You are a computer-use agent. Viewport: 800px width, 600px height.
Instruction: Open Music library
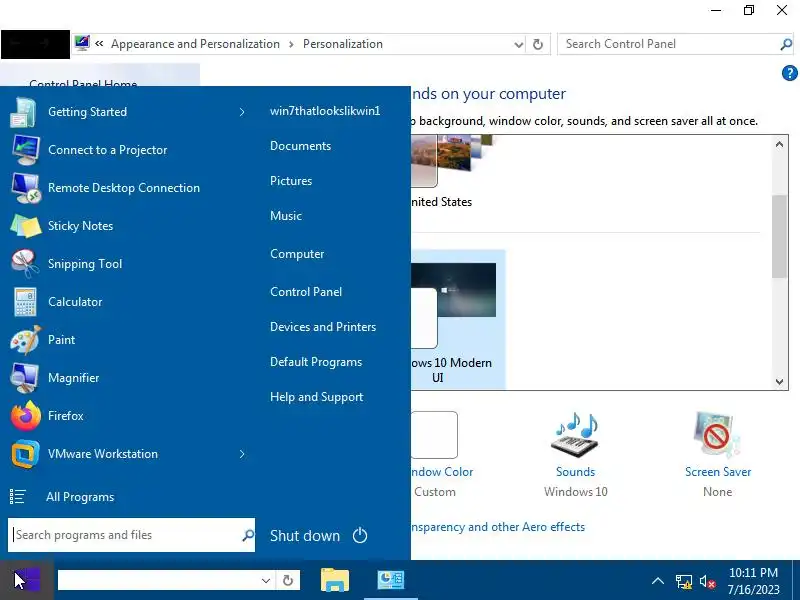tap(286, 216)
